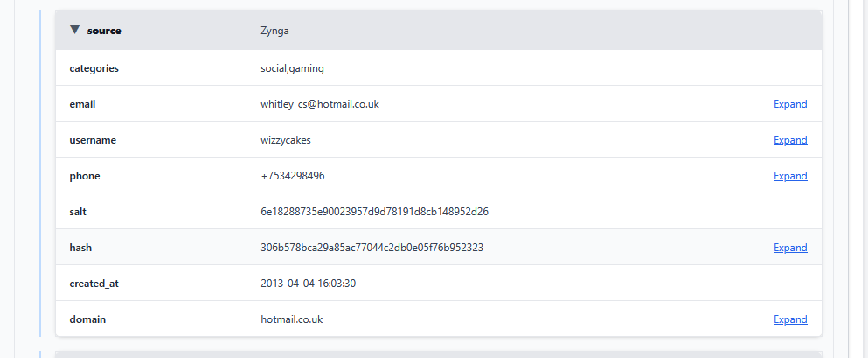The height and width of the screenshot is (358, 868).
Task: Click the salt value string
Action: (x=374, y=212)
